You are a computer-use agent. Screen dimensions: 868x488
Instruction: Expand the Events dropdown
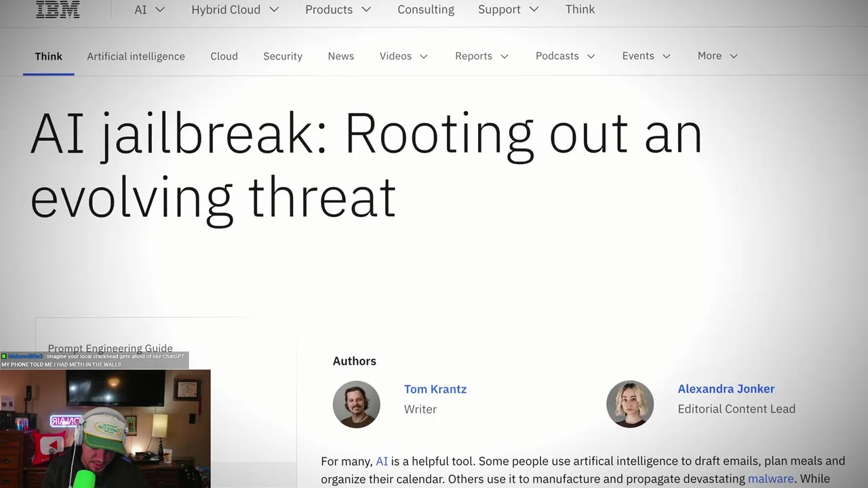[647, 56]
